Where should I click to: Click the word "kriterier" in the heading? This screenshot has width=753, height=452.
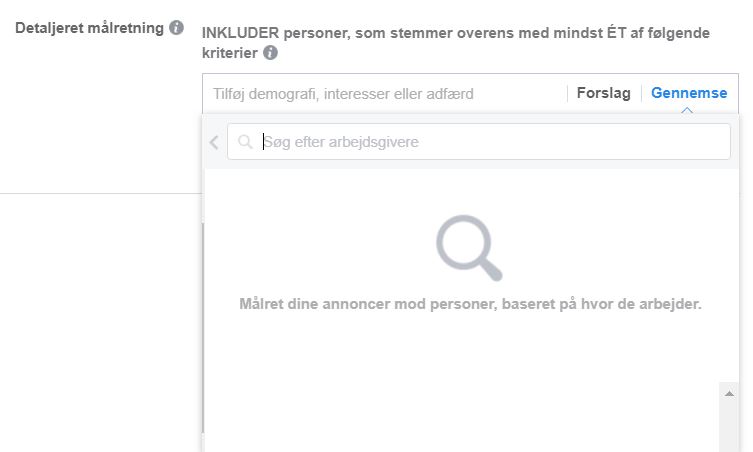(x=229, y=53)
